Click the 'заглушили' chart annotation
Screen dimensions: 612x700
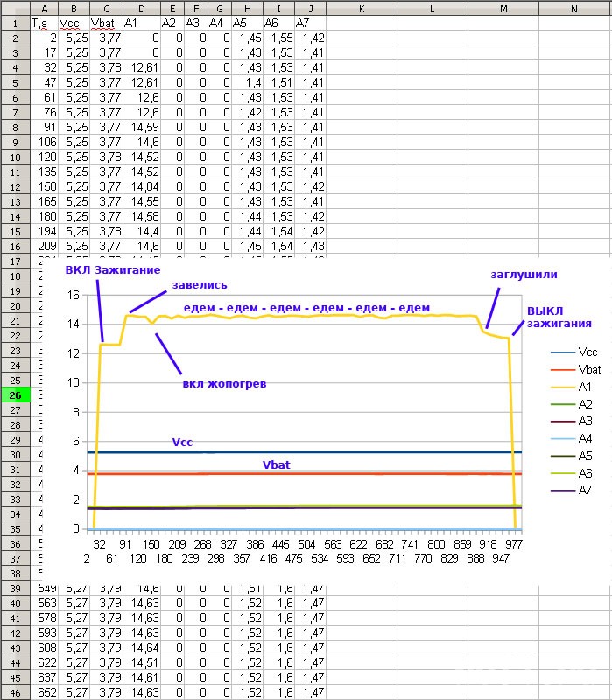(x=524, y=274)
